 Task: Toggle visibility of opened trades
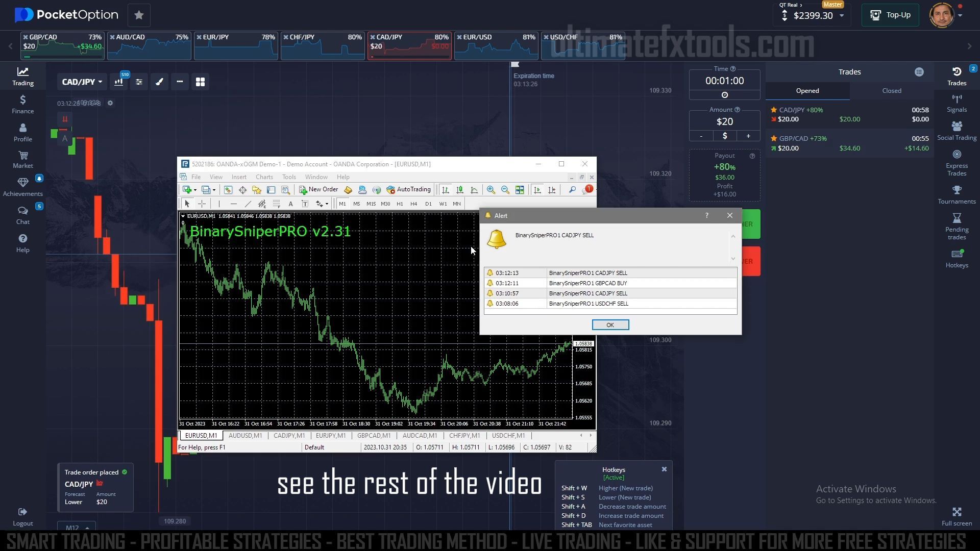(807, 90)
